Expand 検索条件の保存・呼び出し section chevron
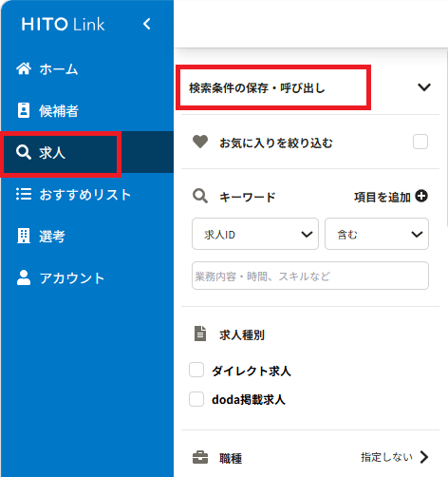The height and width of the screenshot is (477, 448). coord(424,87)
